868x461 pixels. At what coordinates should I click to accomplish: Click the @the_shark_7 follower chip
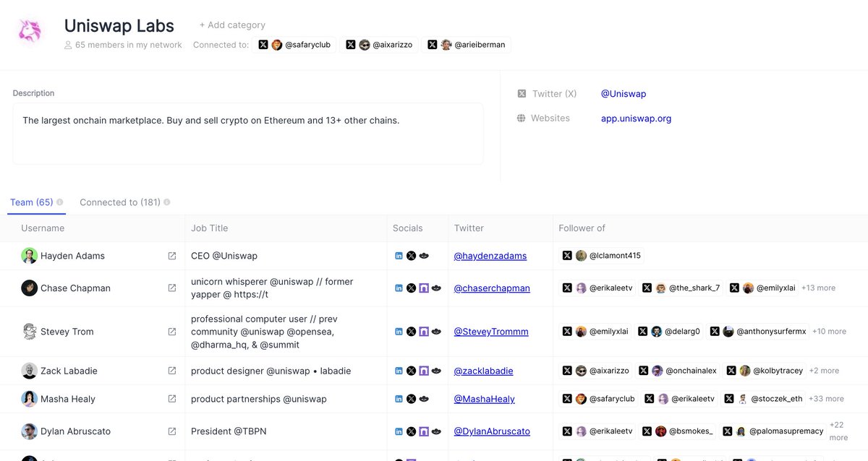(x=682, y=288)
